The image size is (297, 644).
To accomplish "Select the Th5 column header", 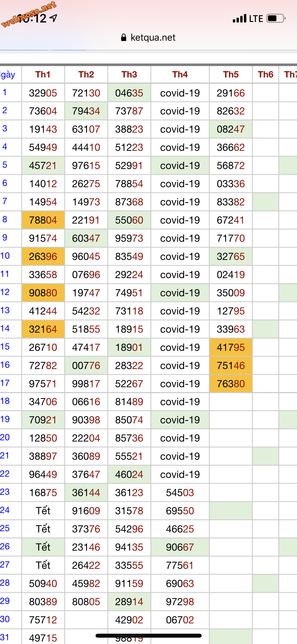I will (231, 75).
